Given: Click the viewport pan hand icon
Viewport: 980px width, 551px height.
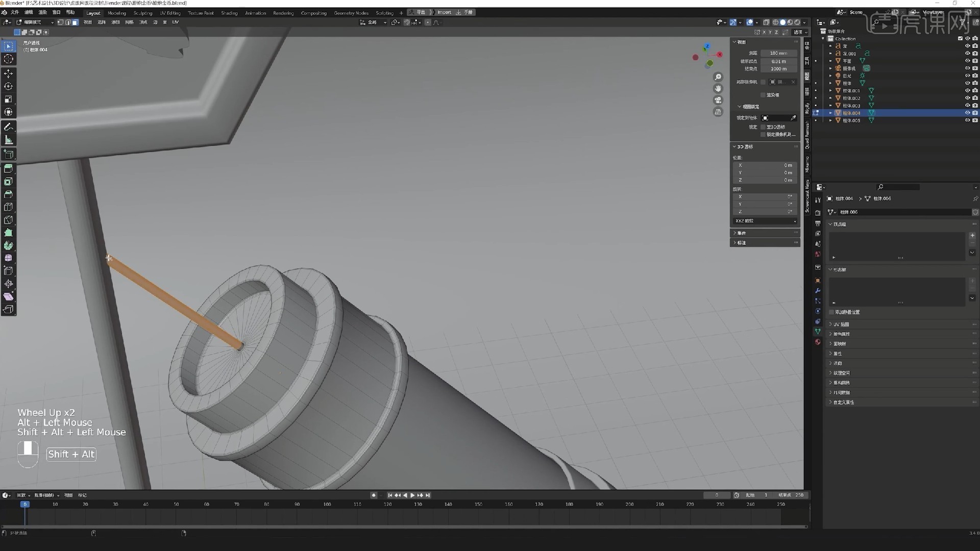Looking at the screenshot, I should 718,89.
